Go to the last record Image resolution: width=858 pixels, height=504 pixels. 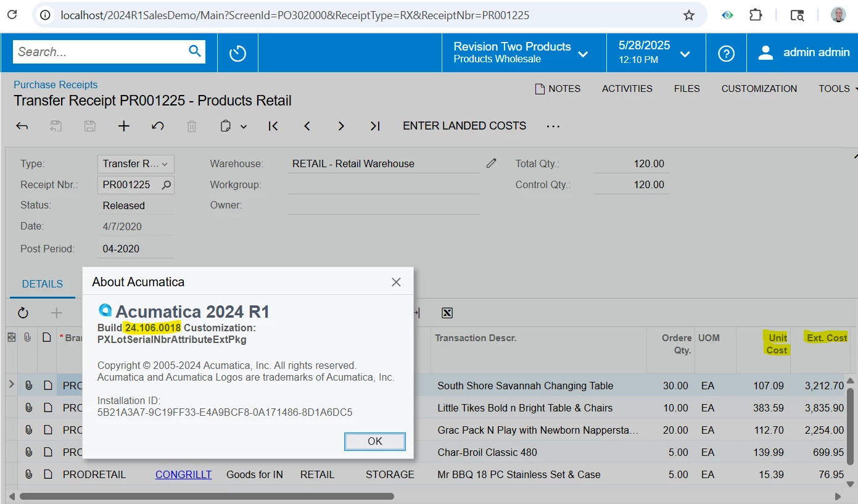tap(375, 126)
